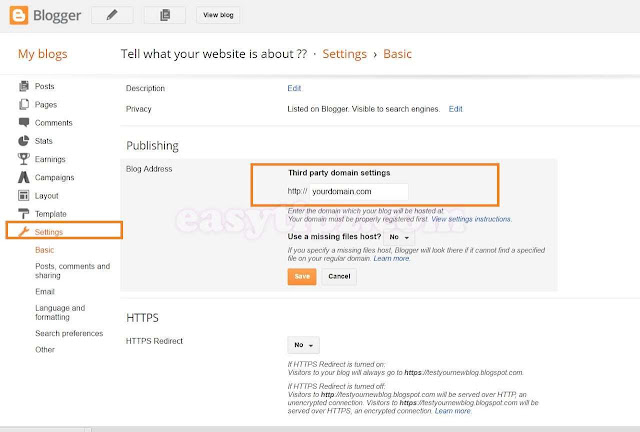Open My blogs link

42,54
